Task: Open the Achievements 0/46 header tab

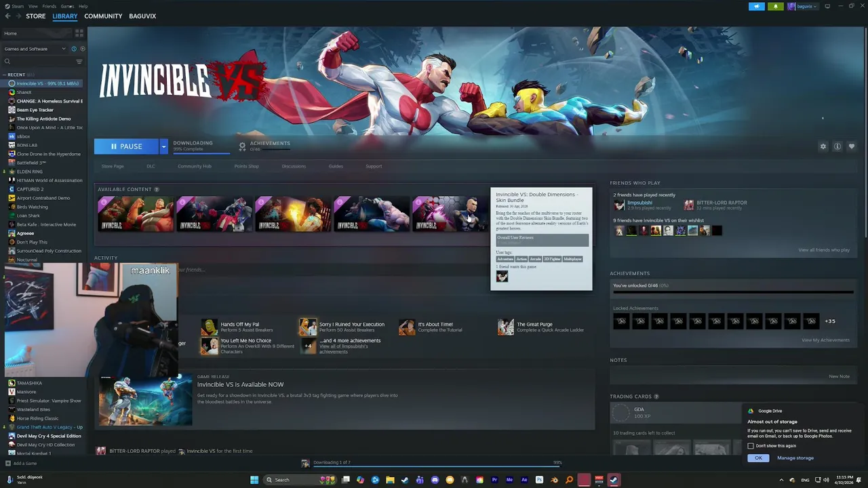Action: tap(264, 146)
